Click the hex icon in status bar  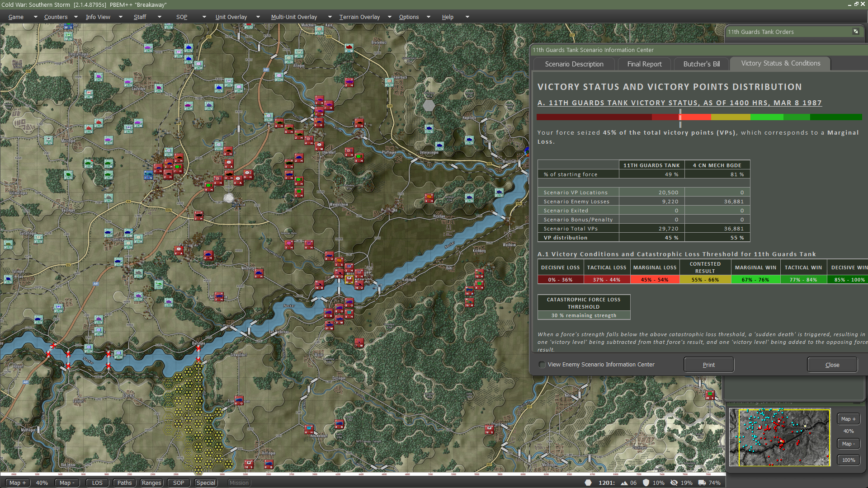[x=588, y=483]
